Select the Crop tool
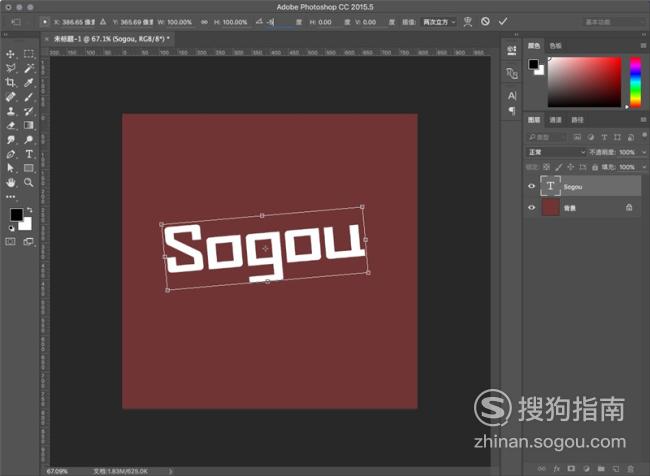Image resolution: width=650 pixels, height=476 pixels. click(10, 83)
